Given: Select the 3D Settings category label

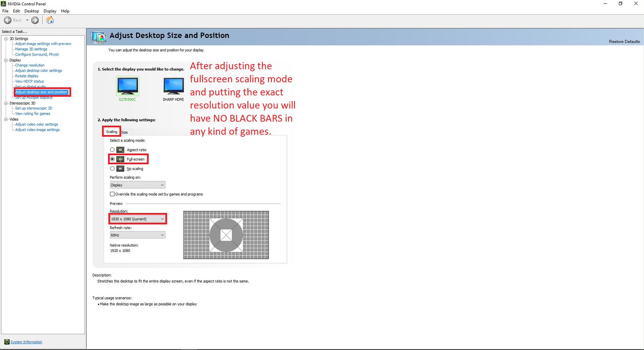Looking at the screenshot, I should tap(19, 39).
